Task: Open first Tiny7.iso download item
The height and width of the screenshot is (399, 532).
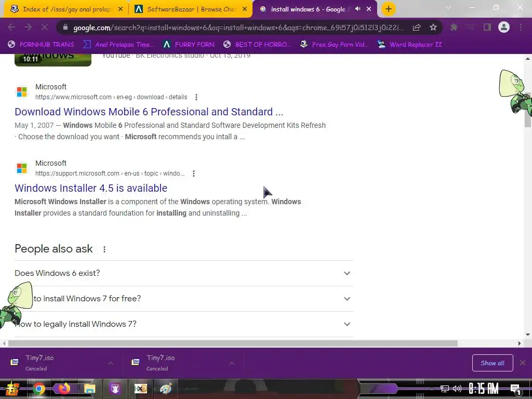Action: pyautogui.click(x=56, y=363)
